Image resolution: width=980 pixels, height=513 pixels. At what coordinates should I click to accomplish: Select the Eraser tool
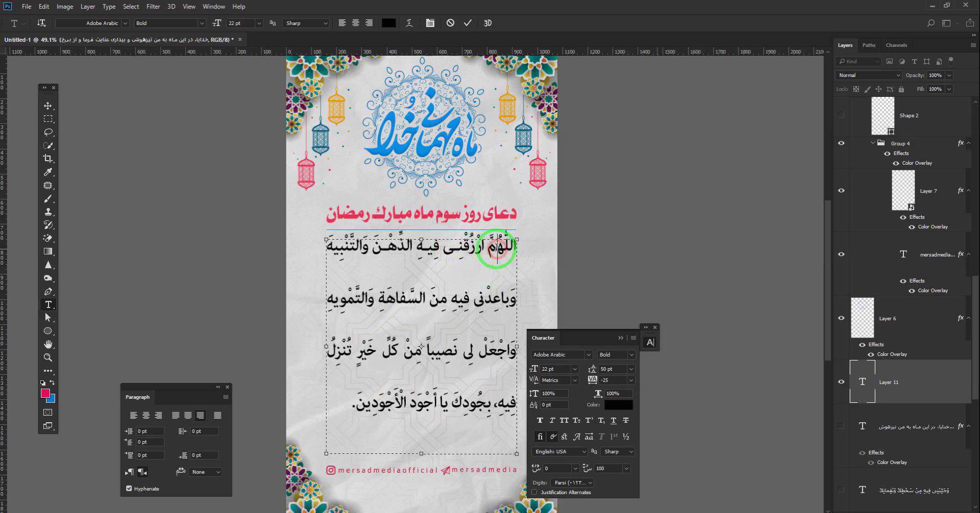[48, 238]
